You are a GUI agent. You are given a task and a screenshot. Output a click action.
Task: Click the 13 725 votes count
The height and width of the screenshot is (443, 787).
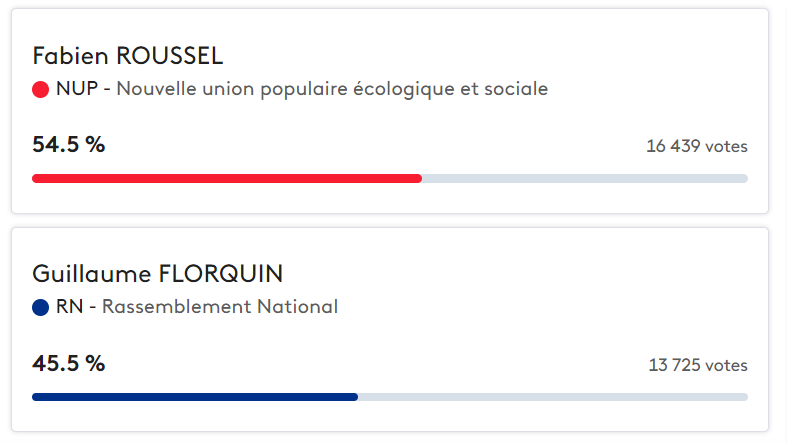pyautogui.click(x=698, y=365)
